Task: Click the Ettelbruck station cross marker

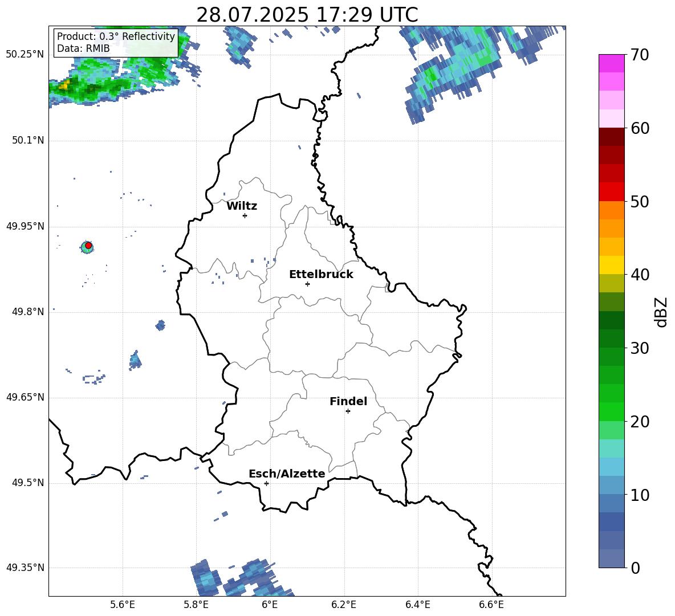Action: pos(307,284)
